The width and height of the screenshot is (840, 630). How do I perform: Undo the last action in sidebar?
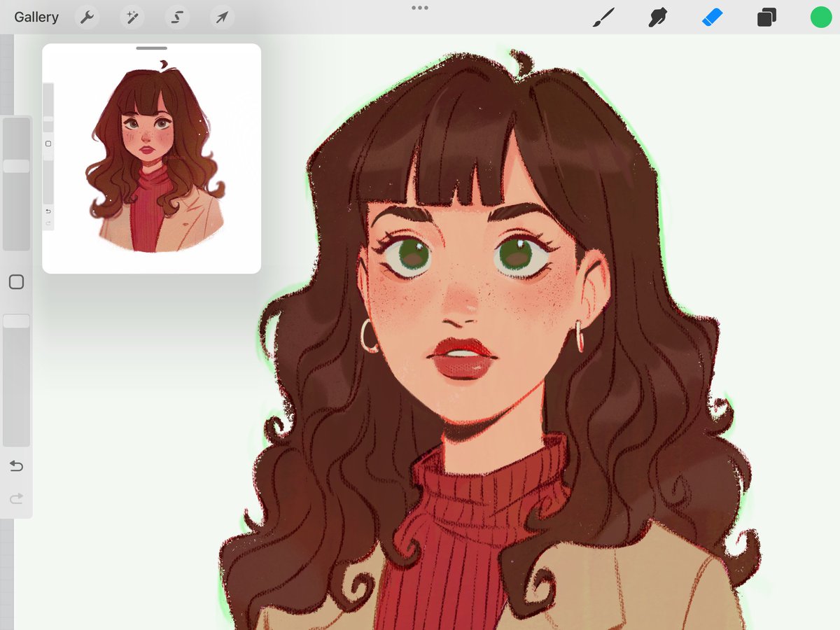click(16, 466)
